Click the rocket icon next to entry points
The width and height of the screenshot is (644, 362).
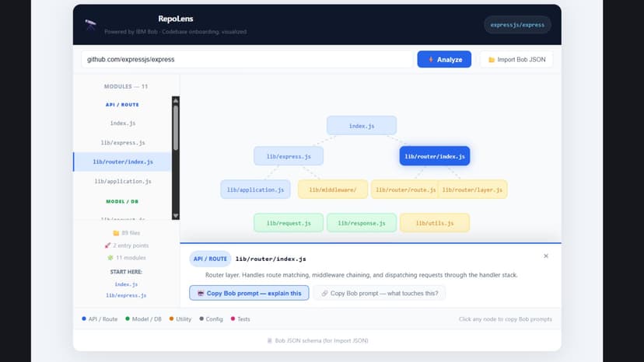[107, 245]
